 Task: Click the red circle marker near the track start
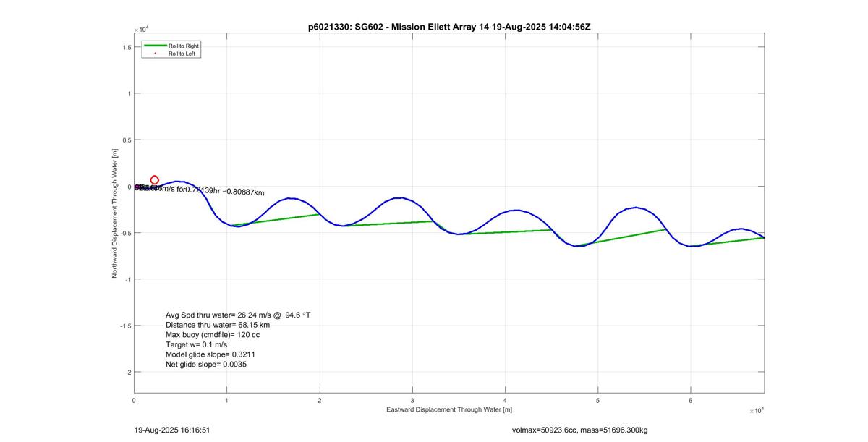click(x=154, y=179)
